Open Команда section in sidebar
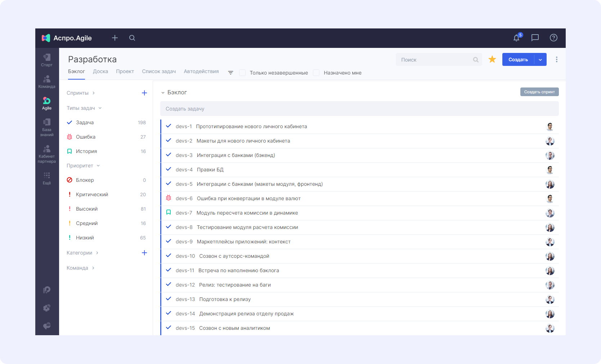The image size is (601, 364). tap(47, 82)
